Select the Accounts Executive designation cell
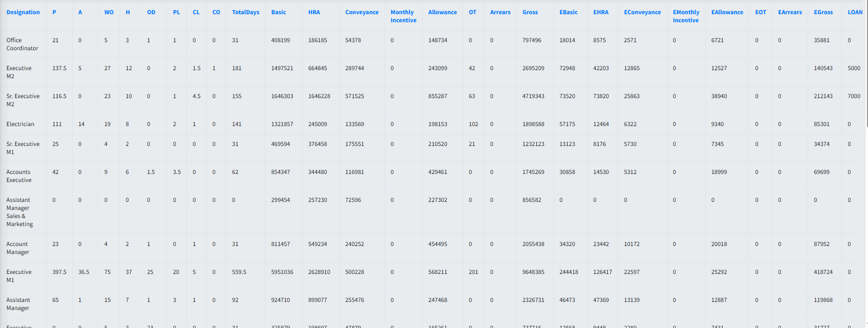This screenshot has width=868, height=328. click(19, 176)
